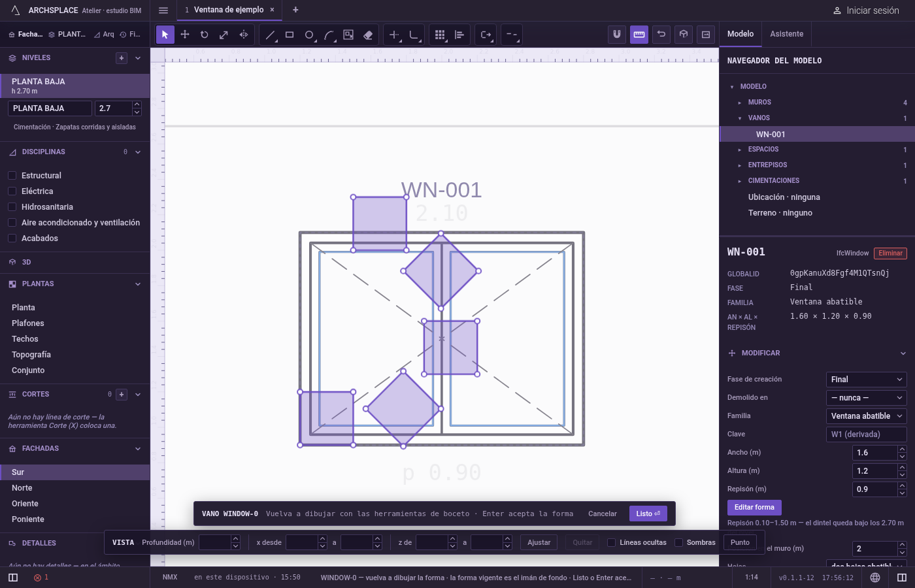Select the Move tool in toolbar

tap(185, 35)
